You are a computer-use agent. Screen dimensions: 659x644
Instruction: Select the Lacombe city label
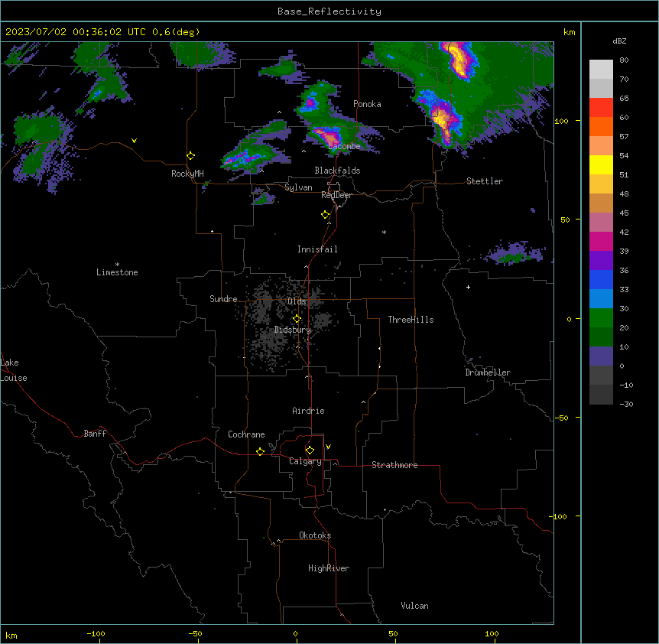[344, 146]
